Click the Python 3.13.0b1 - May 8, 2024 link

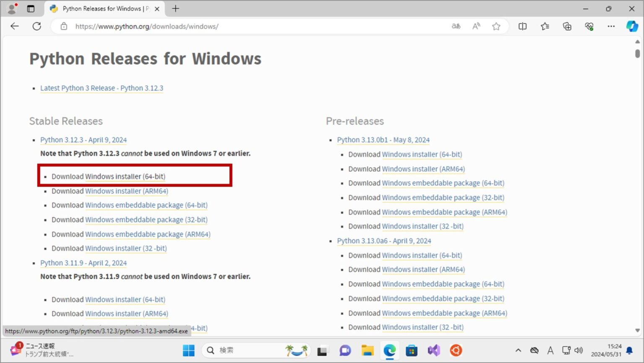point(383,140)
